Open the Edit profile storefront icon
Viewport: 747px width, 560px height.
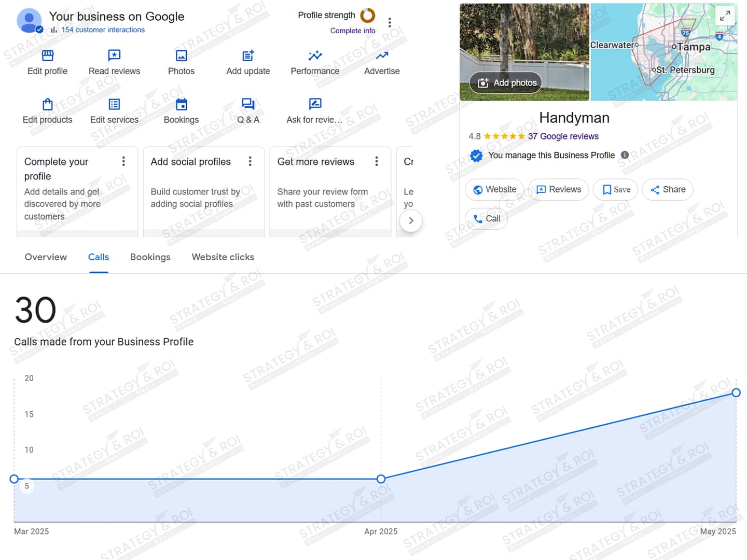pos(47,55)
